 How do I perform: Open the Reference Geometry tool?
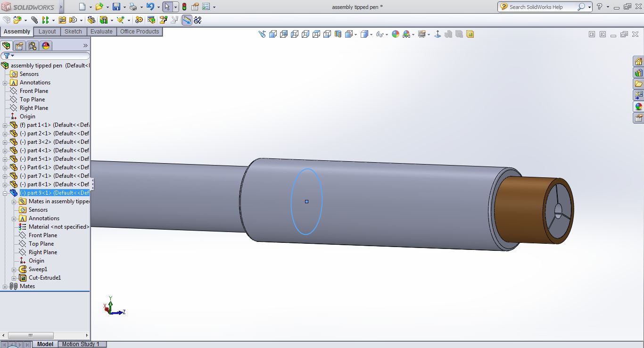pos(120,20)
